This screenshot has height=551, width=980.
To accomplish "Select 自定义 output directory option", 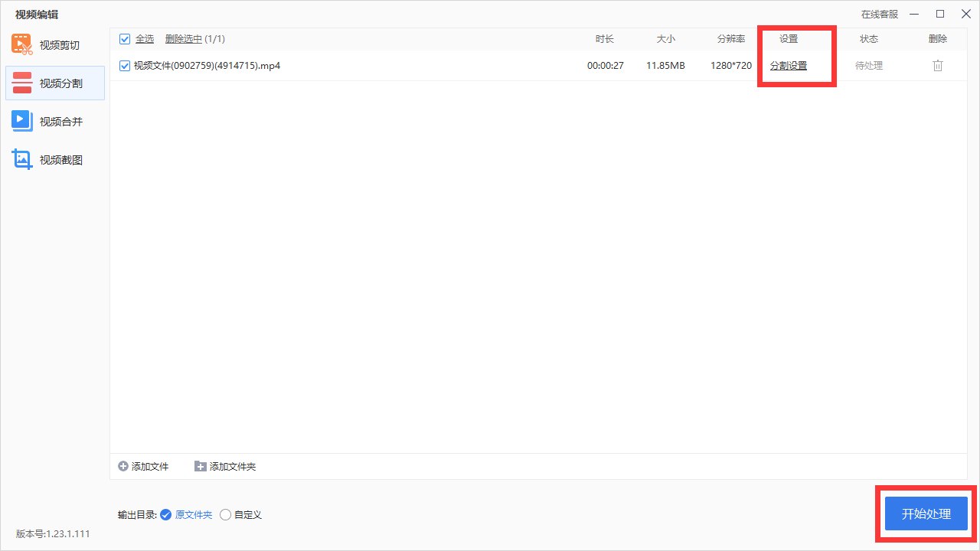I will (225, 515).
